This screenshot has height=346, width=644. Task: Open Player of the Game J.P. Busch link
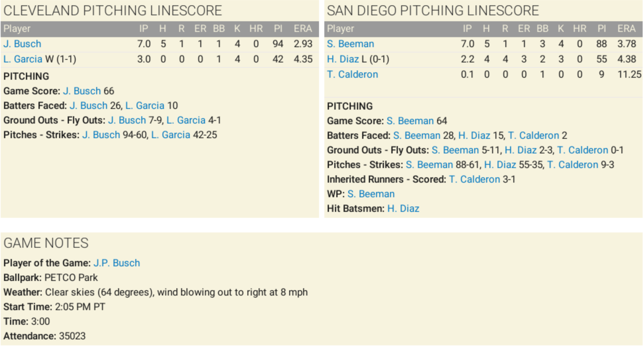116,263
